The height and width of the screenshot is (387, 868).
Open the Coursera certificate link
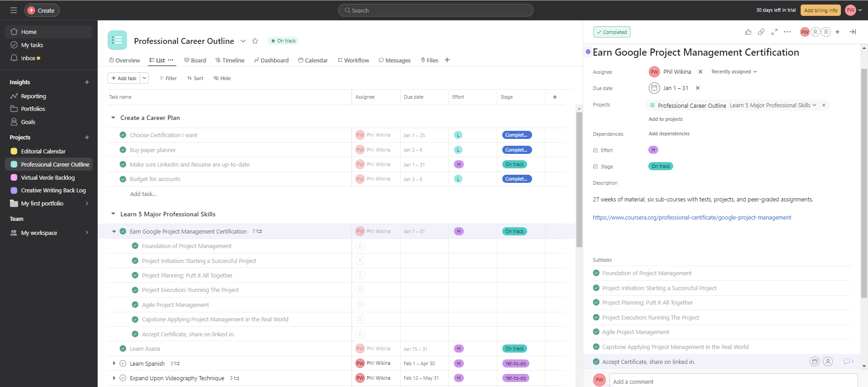[x=692, y=217]
